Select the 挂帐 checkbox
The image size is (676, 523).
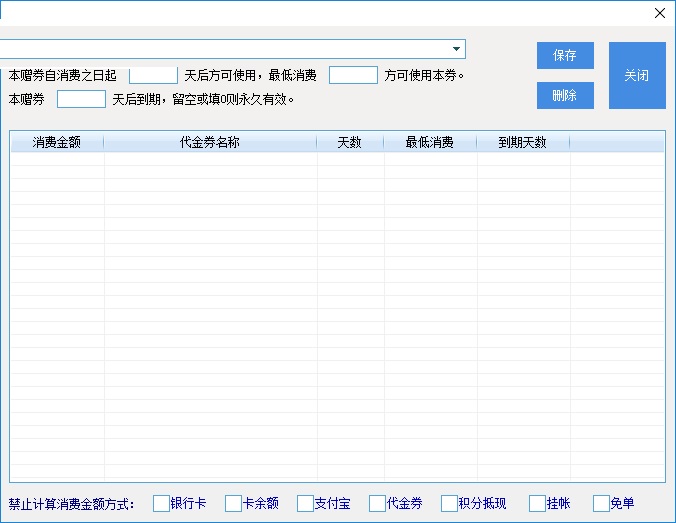click(x=537, y=503)
